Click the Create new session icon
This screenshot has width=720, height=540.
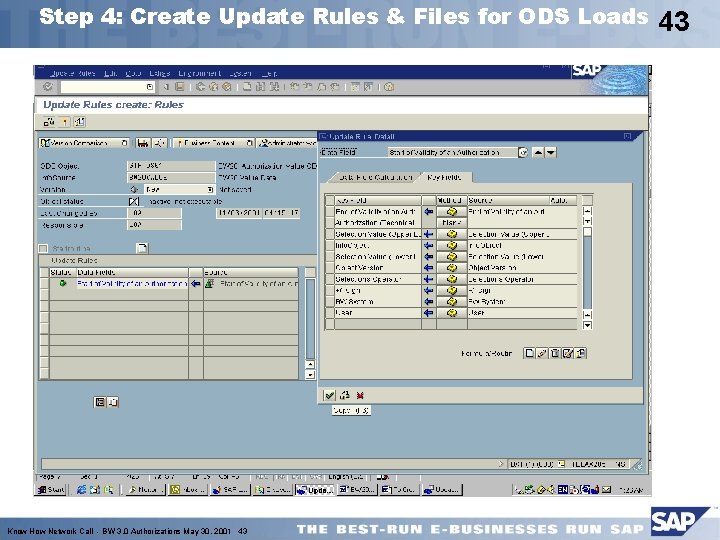(355, 87)
